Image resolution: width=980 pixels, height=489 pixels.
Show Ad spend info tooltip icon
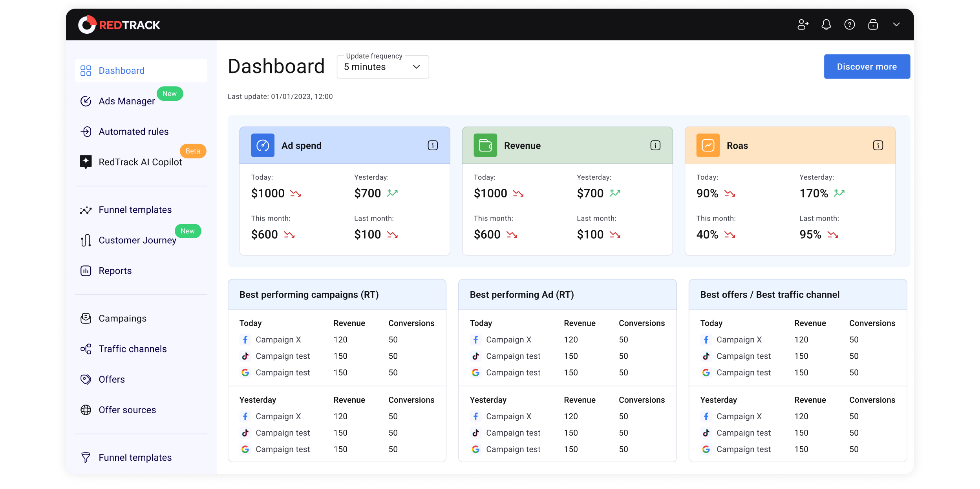coord(433,146)
